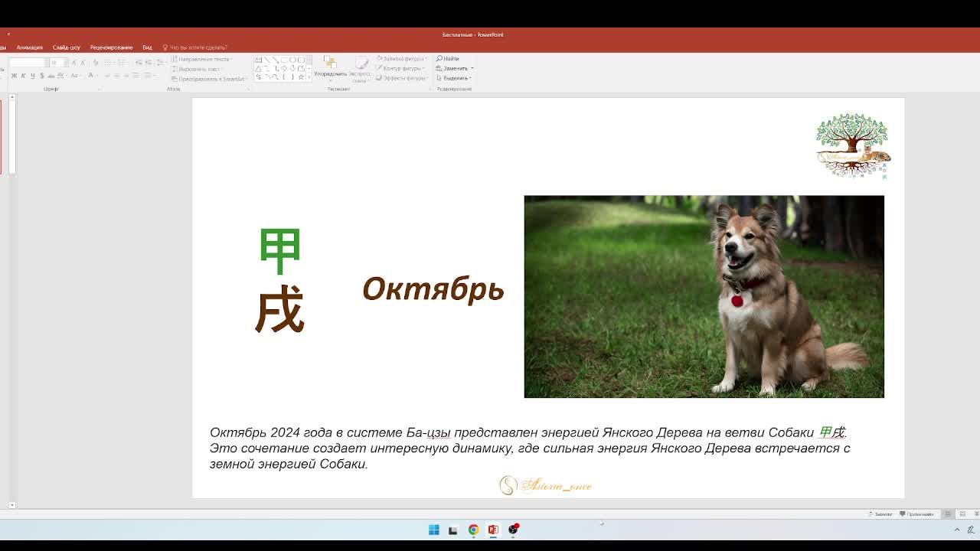The image size is (980, 551).
Task: Toggle strikethrough text formatting
Action: point(51,76)
